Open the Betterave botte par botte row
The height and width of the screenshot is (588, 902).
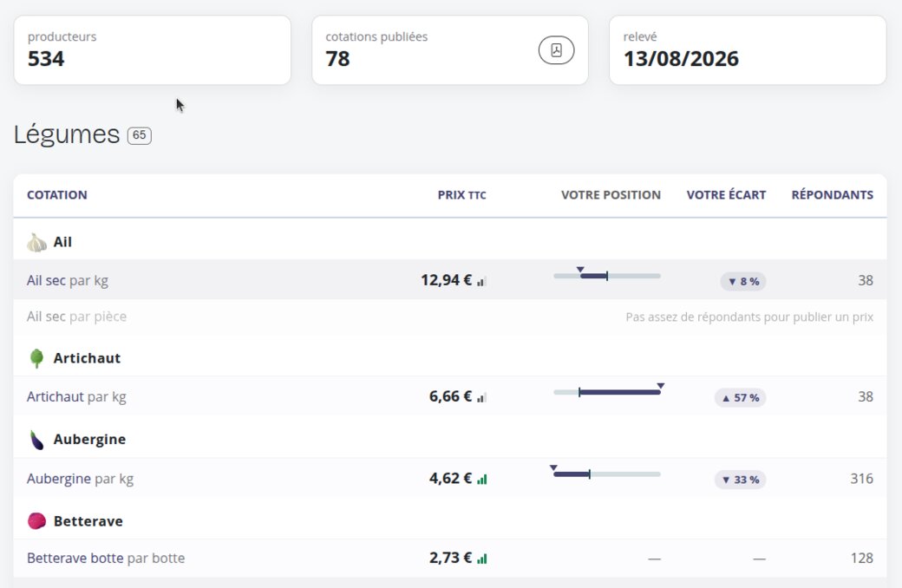coord(450,559)
